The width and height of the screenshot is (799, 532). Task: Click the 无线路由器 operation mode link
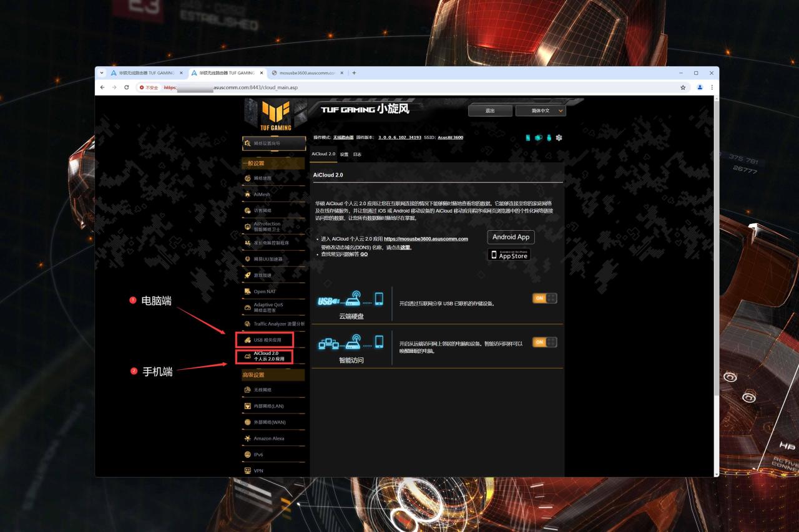(x=343, y=137)
